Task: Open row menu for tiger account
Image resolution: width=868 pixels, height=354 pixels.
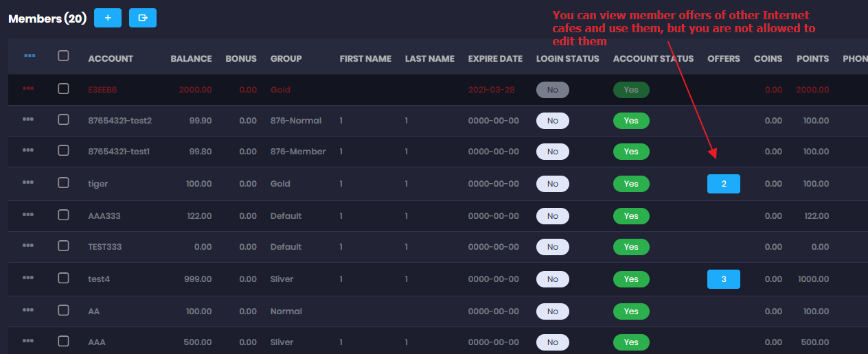Action: (28, 182)
